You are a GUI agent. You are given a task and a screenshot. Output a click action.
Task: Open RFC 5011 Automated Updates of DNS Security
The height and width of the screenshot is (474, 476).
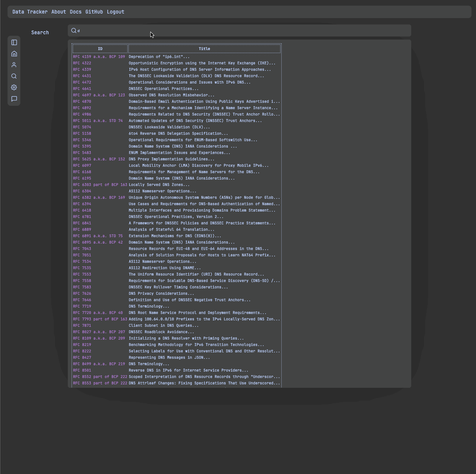(x=98, y=120)
